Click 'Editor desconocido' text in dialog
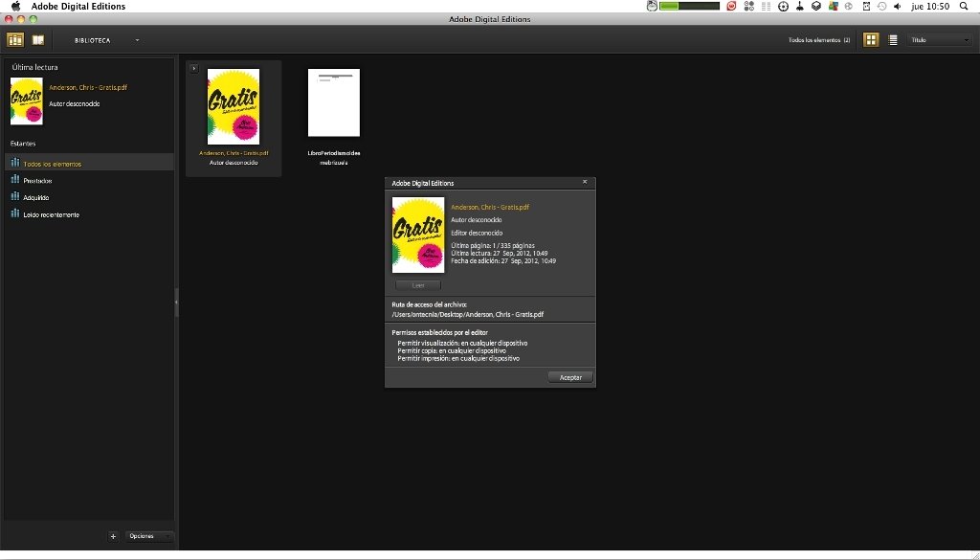980x560 pixels. tap(477, 233)
